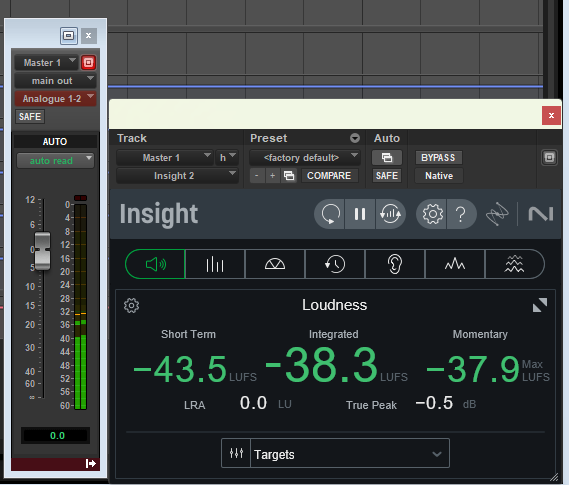Open the factory default preset dropdown
This screenshot has width=569, height=485.
pyautogui.click(x=304, y=158)
